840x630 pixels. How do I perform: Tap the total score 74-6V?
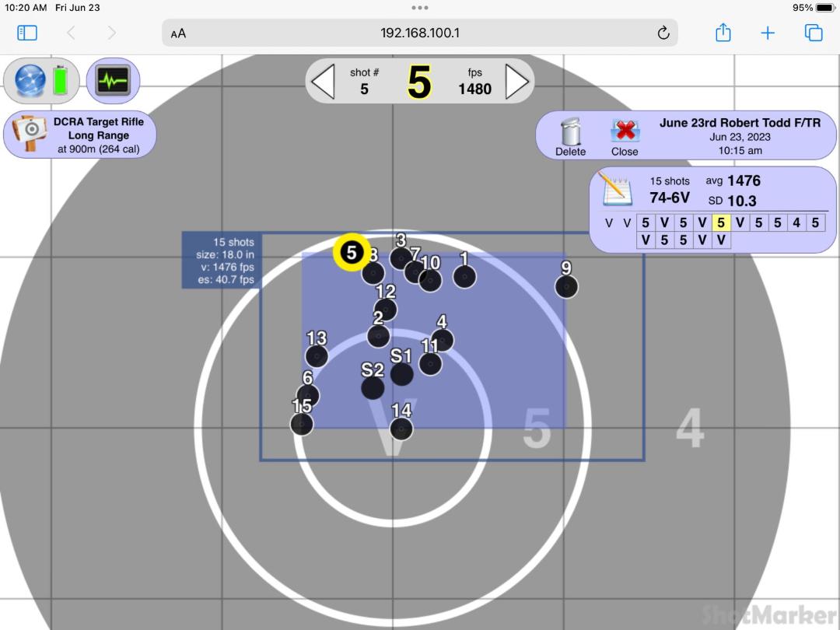(670, 198)
